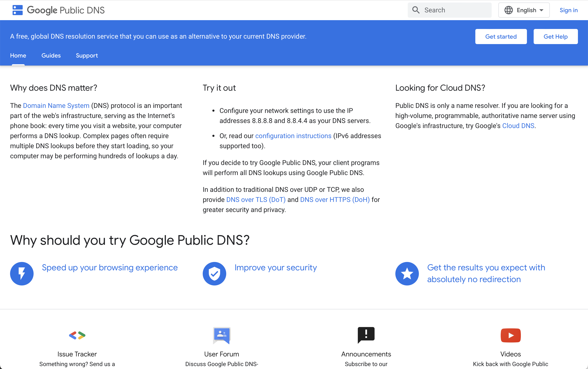The height and width of the screenshot is (369, 588).
Task: Open the Issue Tracker code icon
Action: (x=77, y=335)
